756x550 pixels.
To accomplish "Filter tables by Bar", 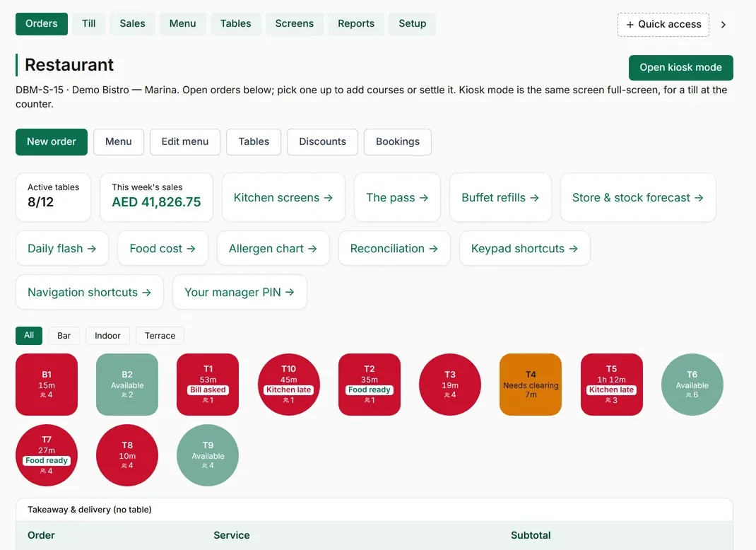I will 64,336.
